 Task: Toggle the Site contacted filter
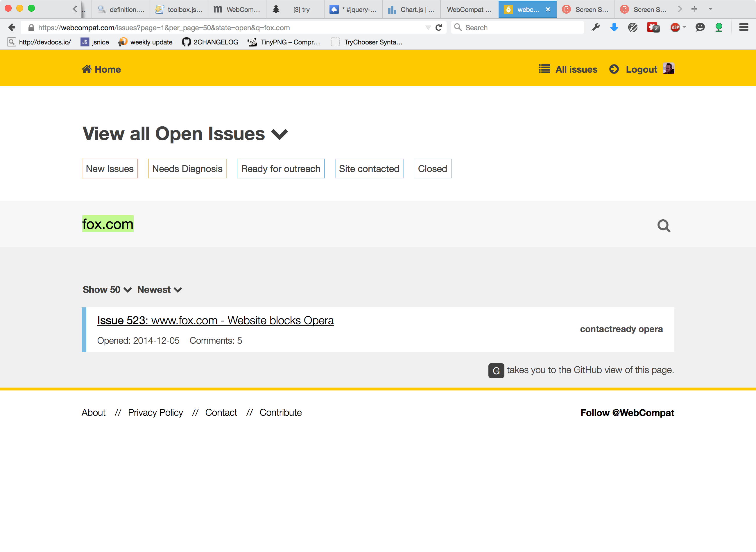click(369, 169)
